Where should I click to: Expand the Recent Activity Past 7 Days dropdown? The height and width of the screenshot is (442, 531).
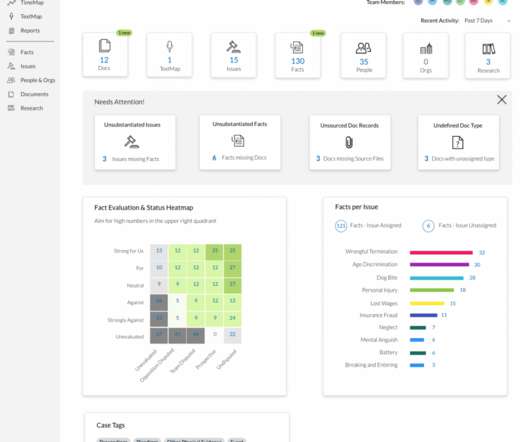click(487, 21)
